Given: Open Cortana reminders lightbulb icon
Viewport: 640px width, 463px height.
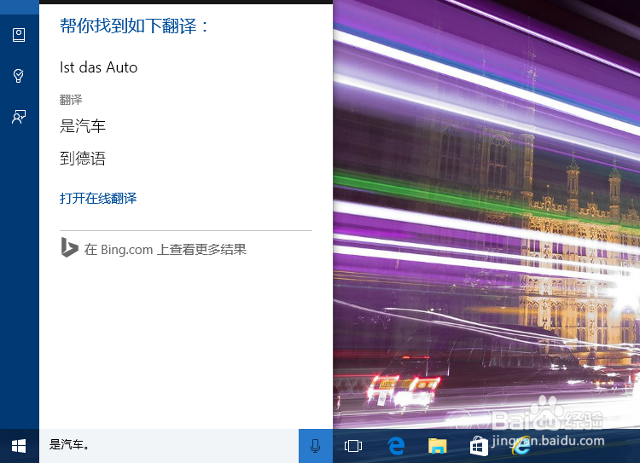Looking at the screenshot, I should pyautogui.click(x=19, y=76).
